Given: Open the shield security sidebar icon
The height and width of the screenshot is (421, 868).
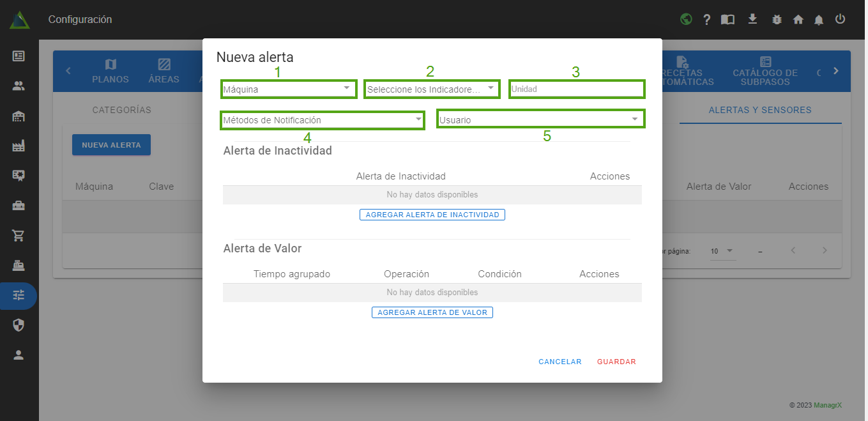Looking at the screenshot, I should click(19, 326).
